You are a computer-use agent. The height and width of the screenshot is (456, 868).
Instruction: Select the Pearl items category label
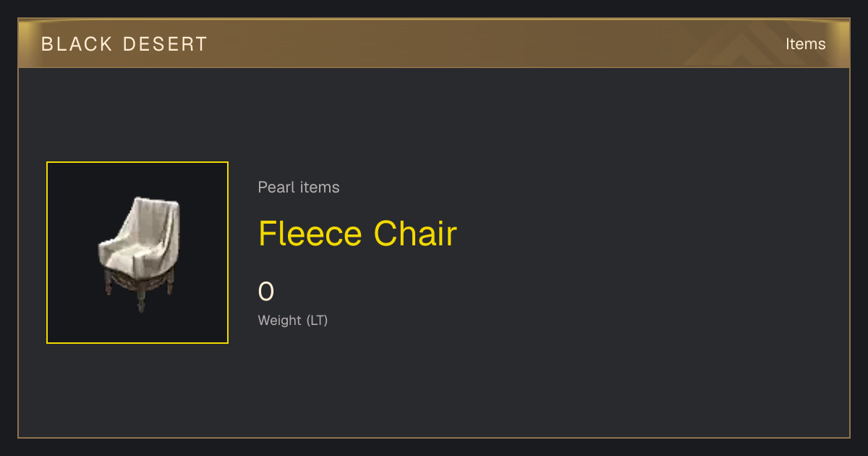coord(299,187)
